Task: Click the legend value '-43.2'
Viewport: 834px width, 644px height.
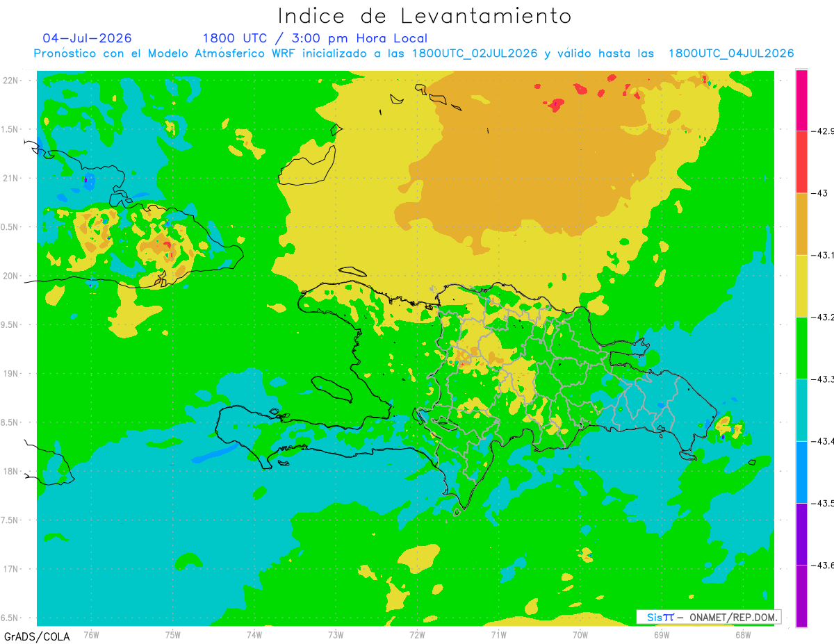Action: (x=824, y=317)
